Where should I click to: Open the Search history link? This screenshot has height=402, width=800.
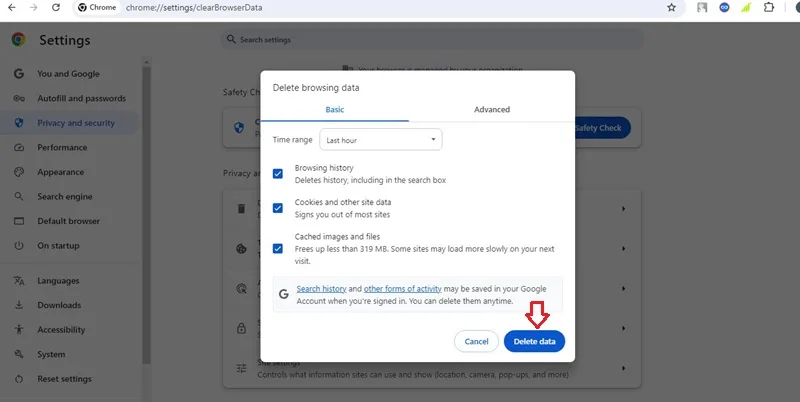(321, 289)
